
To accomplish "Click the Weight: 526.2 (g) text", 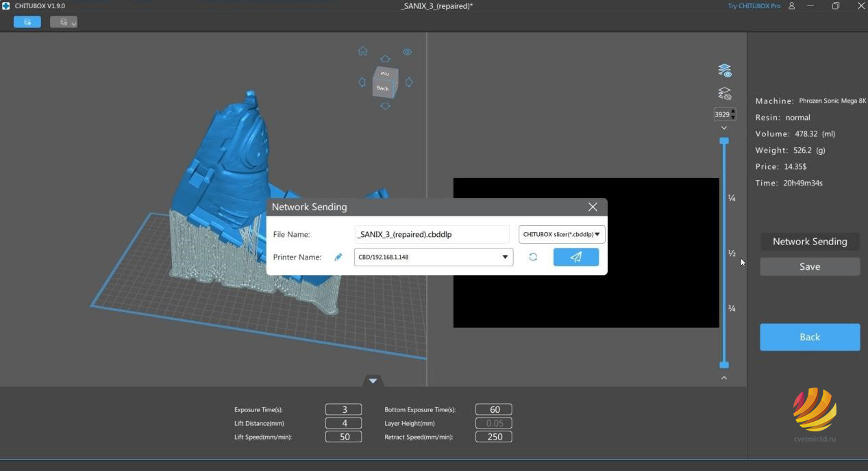I will click(x=791, y=150).
